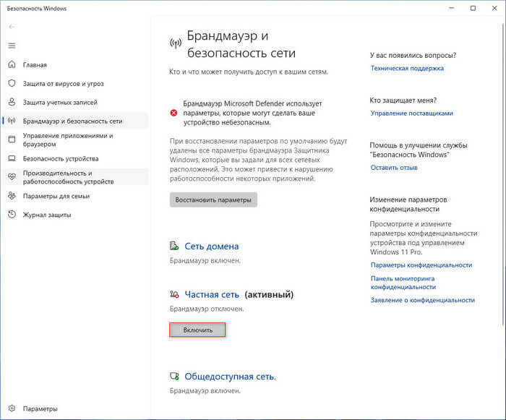Viewport: 506px width, 420px height.
Task: Click the virus protection shield icon
Action: click(x=12, y=83)
